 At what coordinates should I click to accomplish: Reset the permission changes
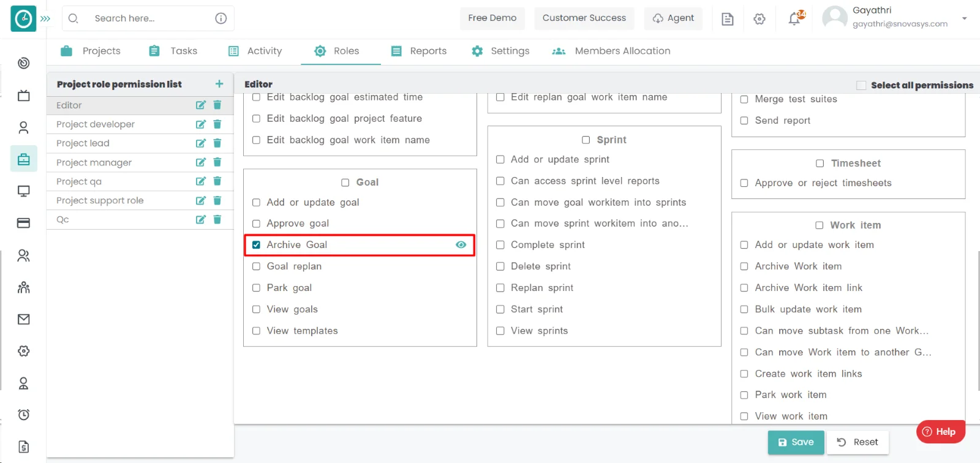pos(858,442)
